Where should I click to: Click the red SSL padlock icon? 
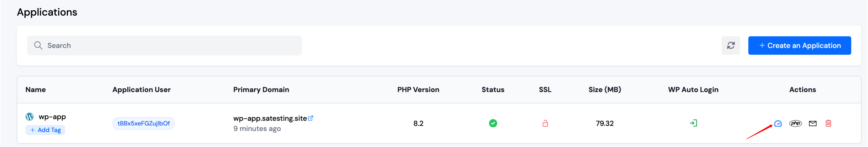pyautogui.click(x=545, y=124)
